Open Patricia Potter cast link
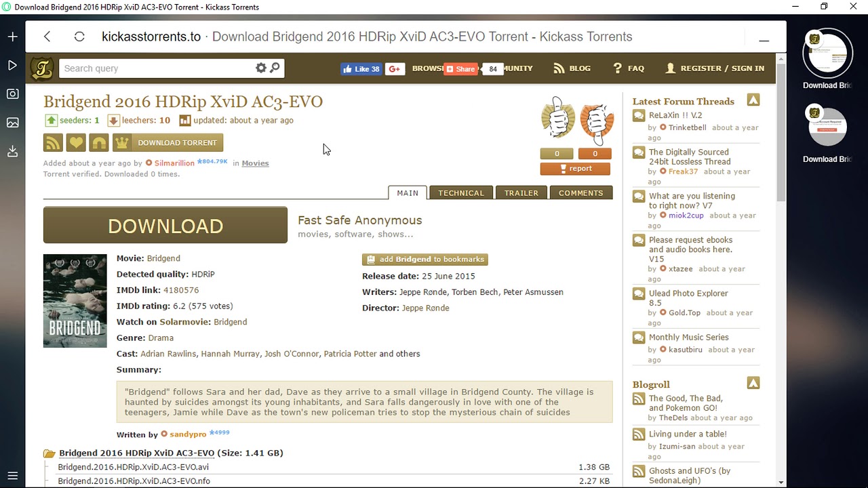The image size is (868, 488). pos(350,354)
